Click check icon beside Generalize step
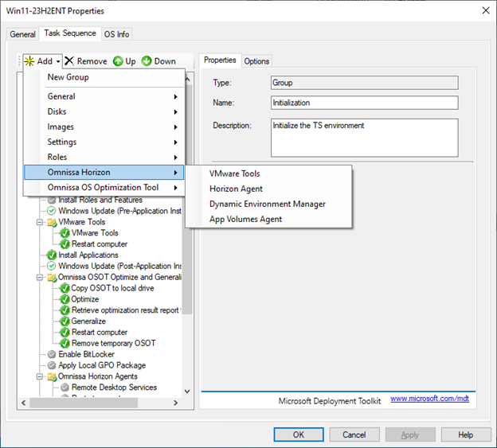 click(x=65, y=321)
